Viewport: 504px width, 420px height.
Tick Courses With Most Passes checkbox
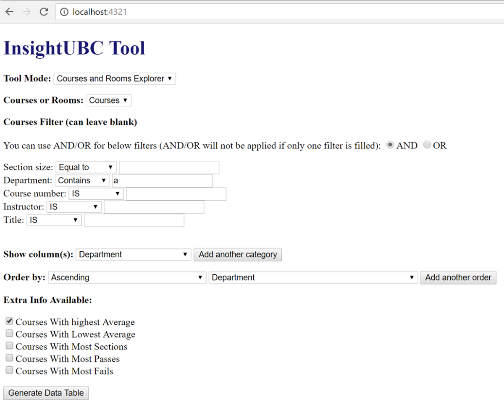(x=9, y=358)
